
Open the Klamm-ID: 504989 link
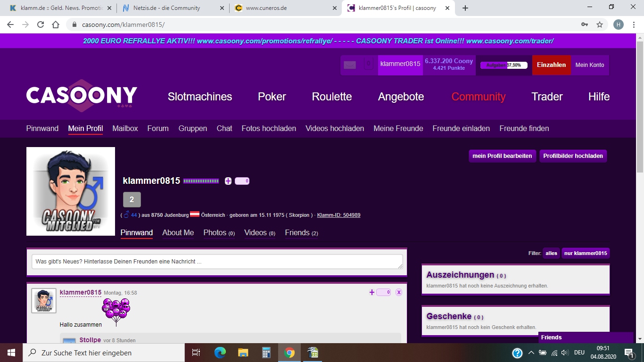(x=339, y=215)
